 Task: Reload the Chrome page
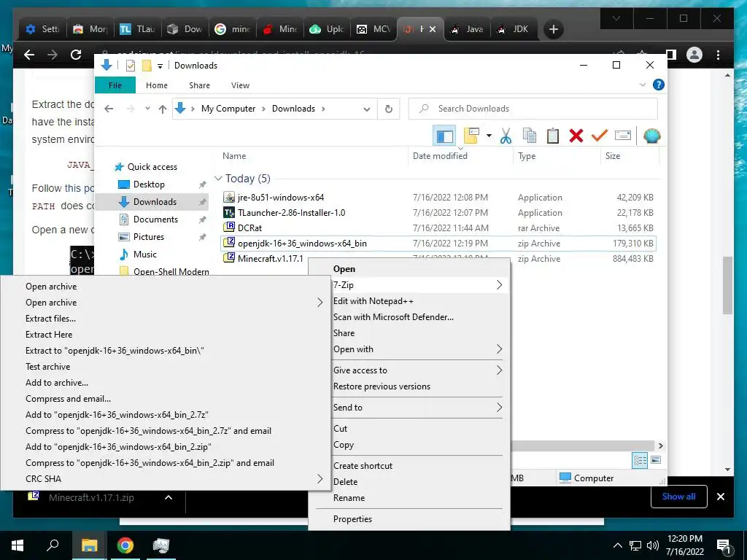(x=76, y=55)
